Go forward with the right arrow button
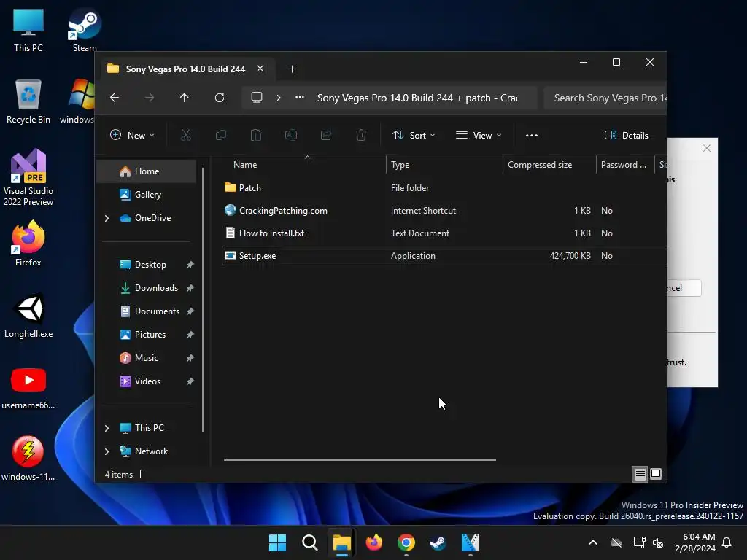The height and width of the screenshot is (560, 747). (x=150, y=98)
